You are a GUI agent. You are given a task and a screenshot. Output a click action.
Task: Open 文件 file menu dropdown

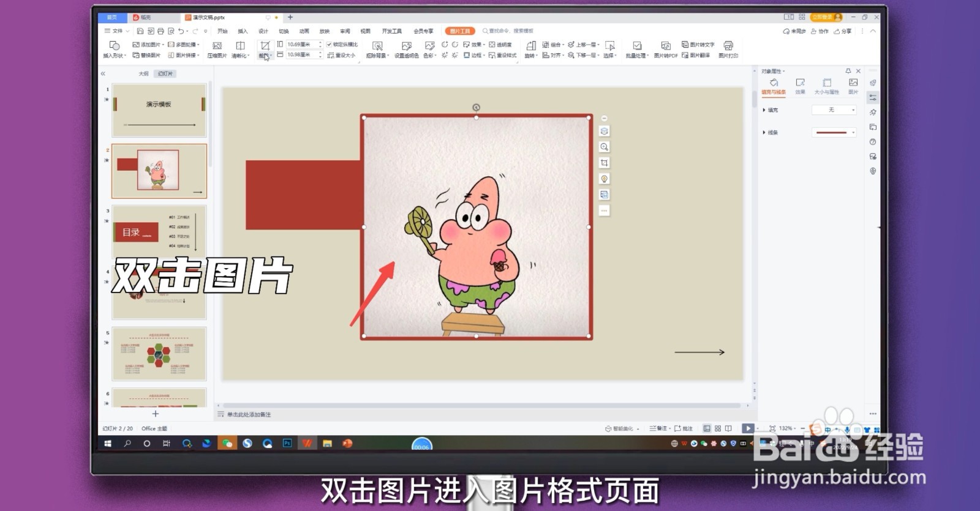(116, 31)
